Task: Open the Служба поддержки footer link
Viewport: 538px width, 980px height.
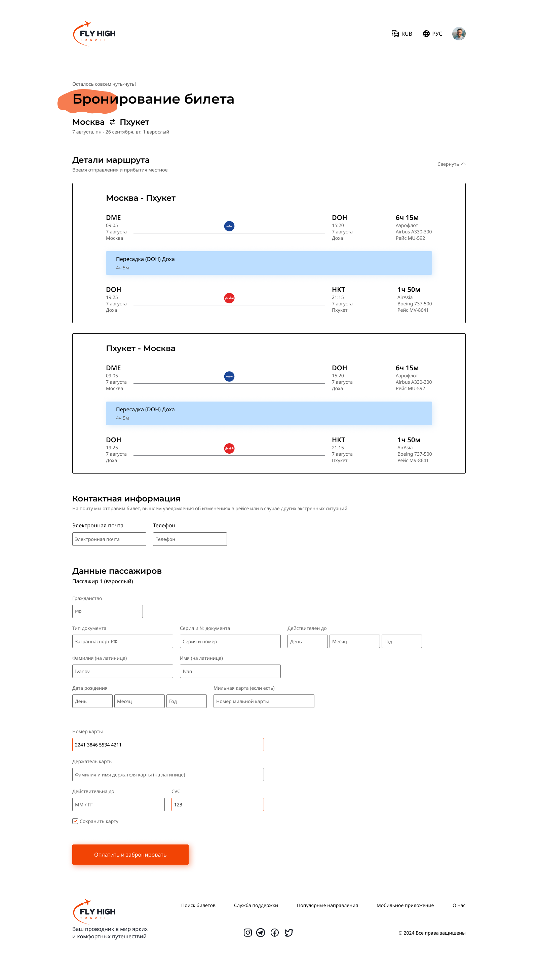Action: (x=256, y=905)
